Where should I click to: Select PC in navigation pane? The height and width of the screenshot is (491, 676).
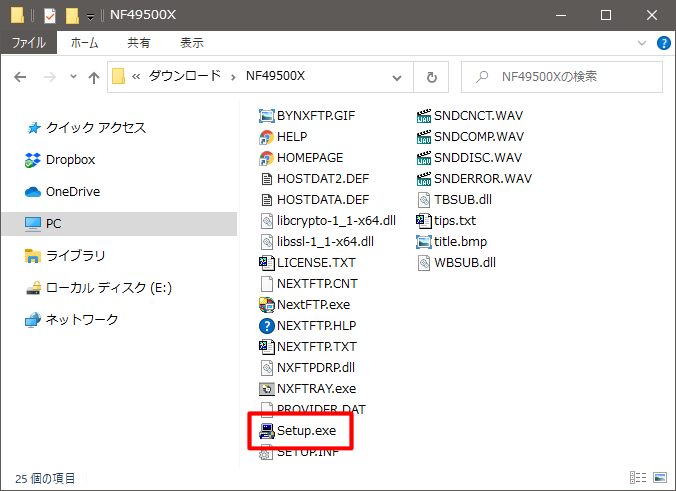[x=119, y=224]
